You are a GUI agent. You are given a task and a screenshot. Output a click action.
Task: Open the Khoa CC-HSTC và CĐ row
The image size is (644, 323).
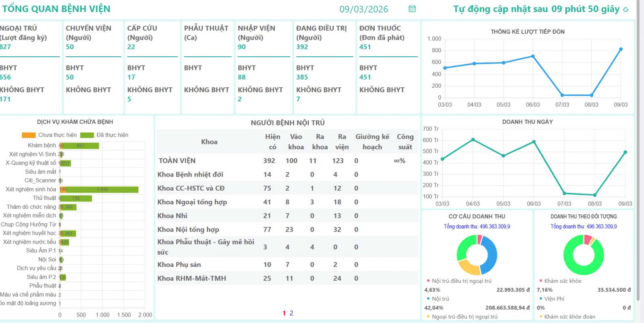coord(191,188)
